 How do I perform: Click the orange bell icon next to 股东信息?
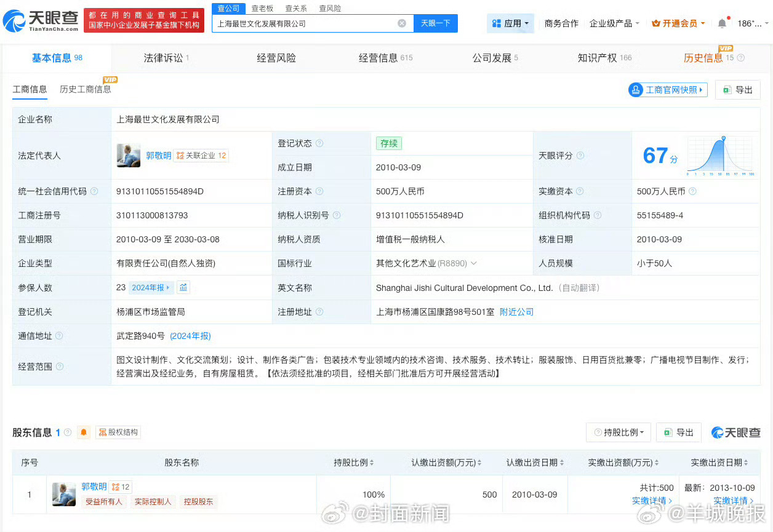83,432
